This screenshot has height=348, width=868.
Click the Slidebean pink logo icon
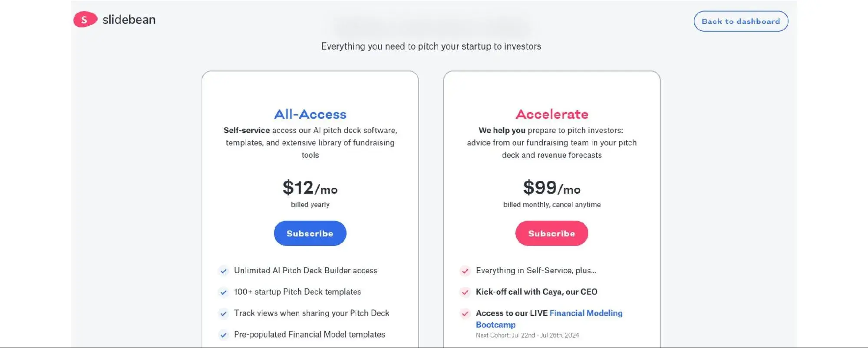pos(85,20)
